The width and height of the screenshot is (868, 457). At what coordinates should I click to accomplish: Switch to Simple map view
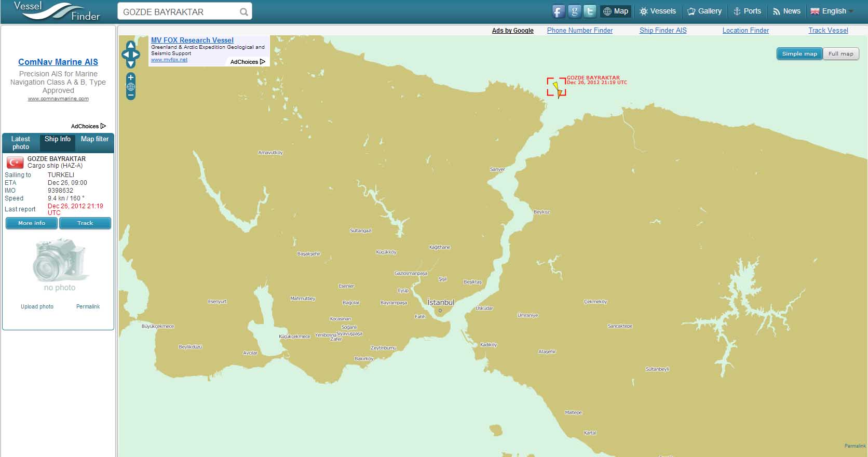pyautogui.click(x=799, y=54)
